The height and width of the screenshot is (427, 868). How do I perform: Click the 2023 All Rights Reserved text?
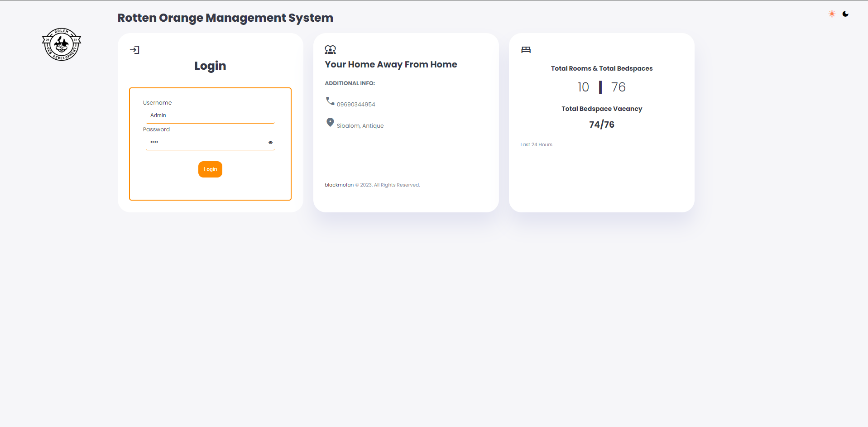pos(388,185)
